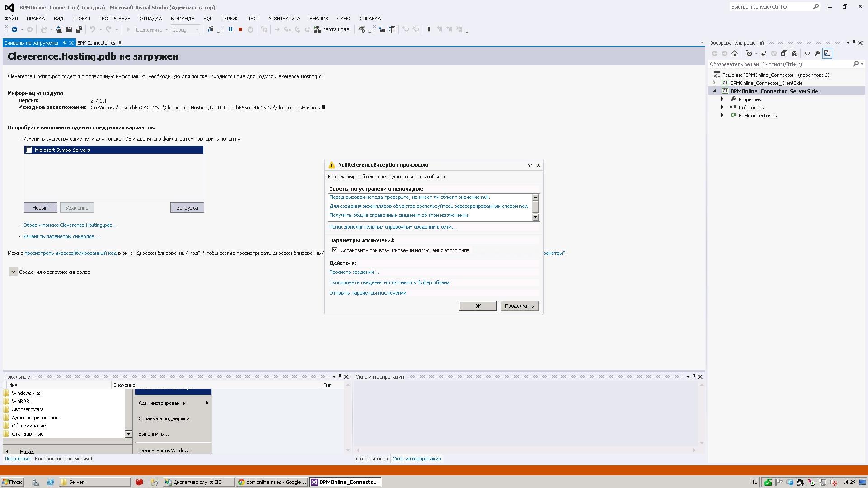Image resolution: width=868 pixels, height=488 pixels.
Task: Open the Продолжить dropdown arrow in the toolbar
Action: 167,30
